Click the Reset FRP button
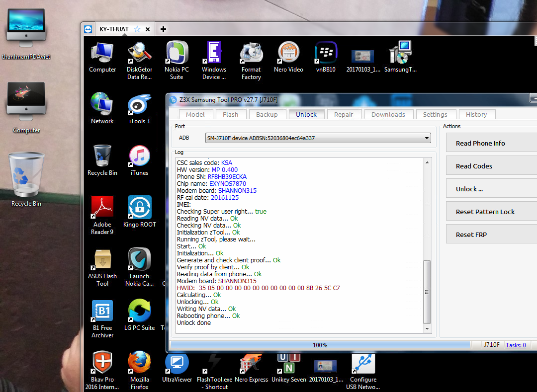 click(x=491, y=235)
